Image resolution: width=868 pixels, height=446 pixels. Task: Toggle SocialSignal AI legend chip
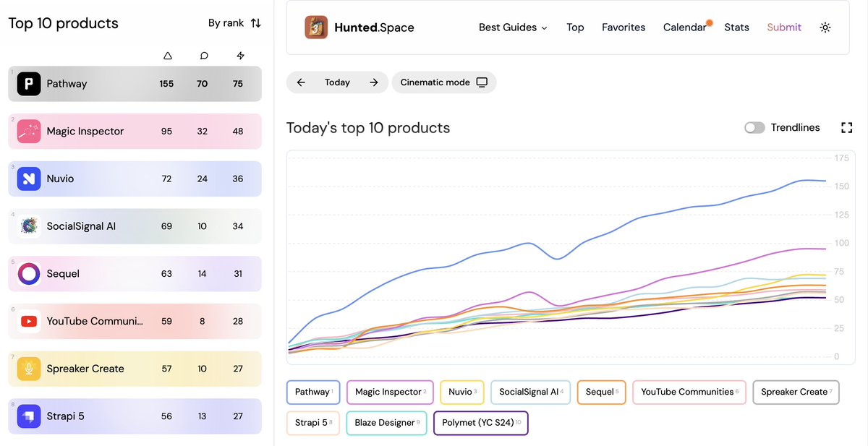tap(531, 392)
